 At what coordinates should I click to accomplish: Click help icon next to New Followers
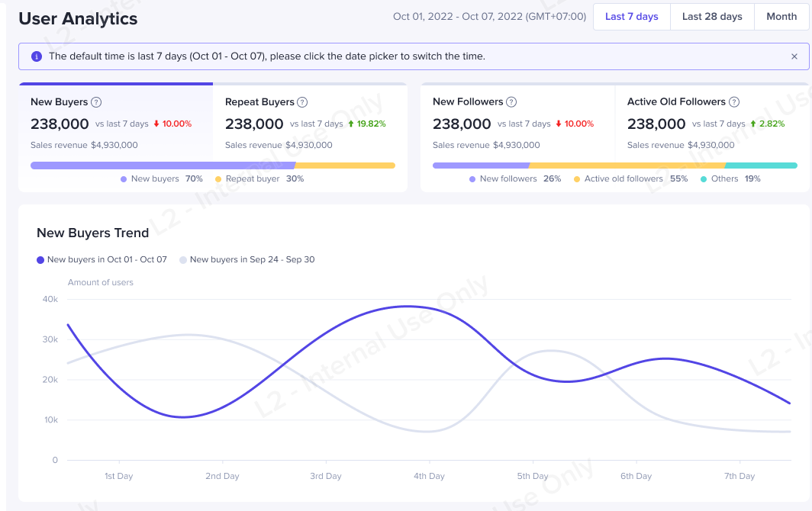click(511, 102)
